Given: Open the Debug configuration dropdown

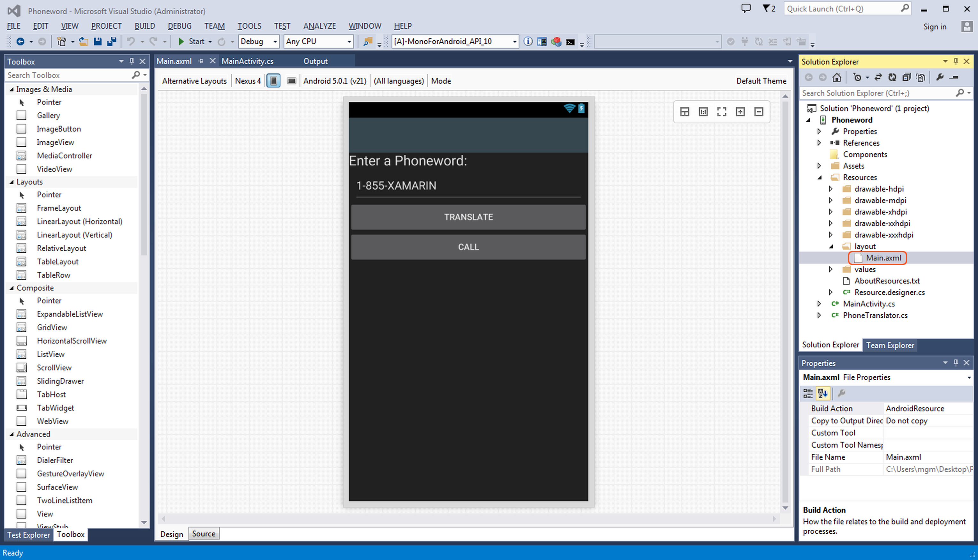Looking at the screenshot, I should point(275,42).
